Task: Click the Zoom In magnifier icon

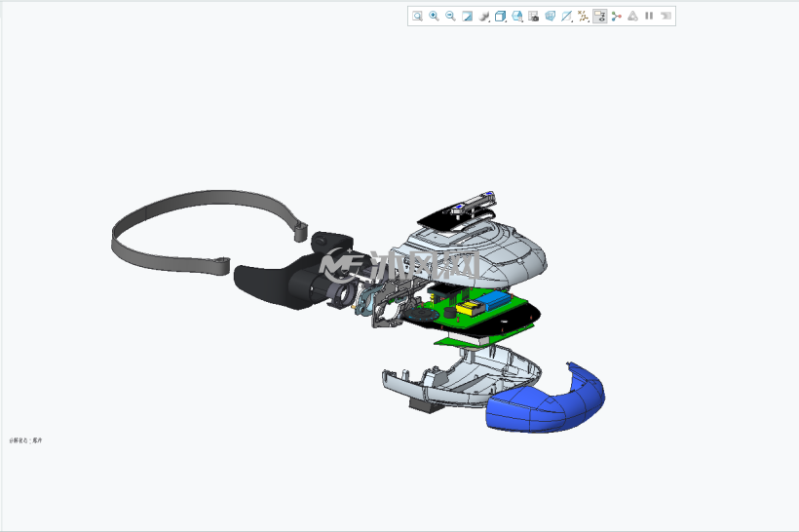Action: pyautogui.click(x=434, y=16)
